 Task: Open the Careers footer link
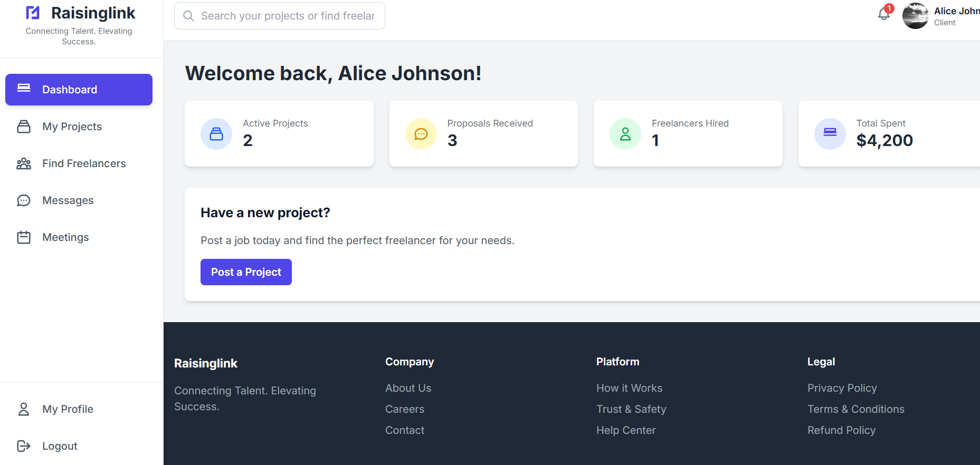click(405, 409)
